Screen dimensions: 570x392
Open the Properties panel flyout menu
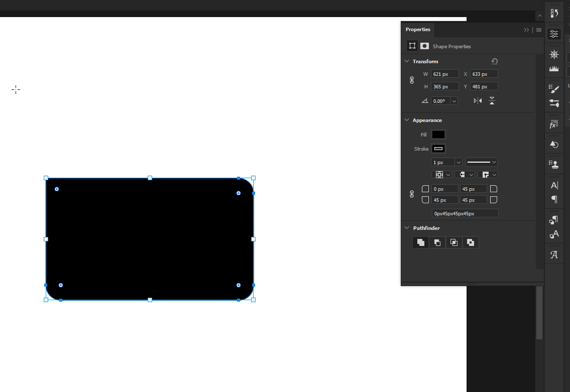point(538,30)
